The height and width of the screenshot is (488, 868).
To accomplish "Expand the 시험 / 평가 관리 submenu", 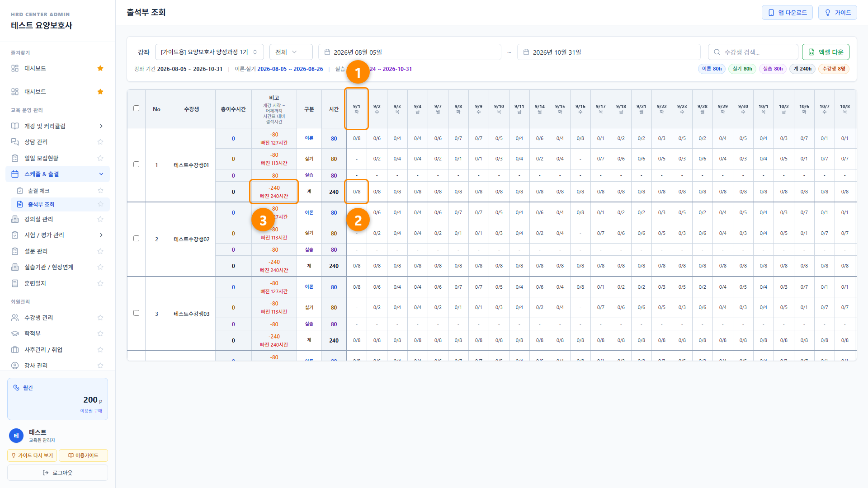I will tap(58, 235).
